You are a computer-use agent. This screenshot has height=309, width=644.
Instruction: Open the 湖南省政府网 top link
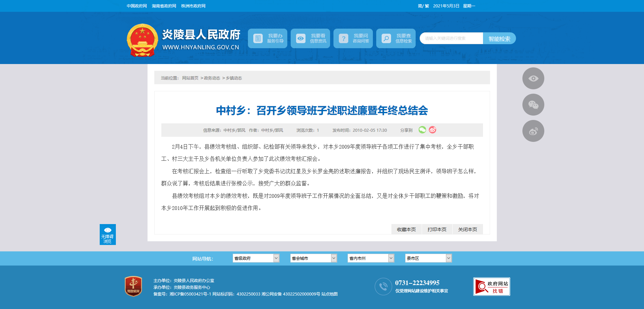click(164, 6)
